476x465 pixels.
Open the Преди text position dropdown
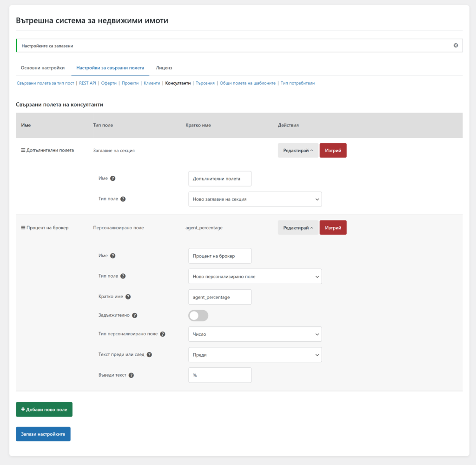click(255, 355)
